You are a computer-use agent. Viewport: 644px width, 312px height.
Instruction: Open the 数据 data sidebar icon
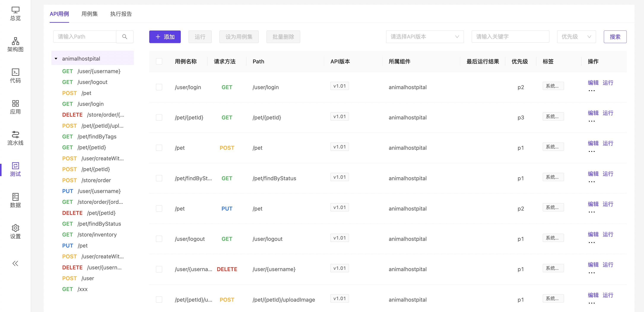click(x=15, y=200)
